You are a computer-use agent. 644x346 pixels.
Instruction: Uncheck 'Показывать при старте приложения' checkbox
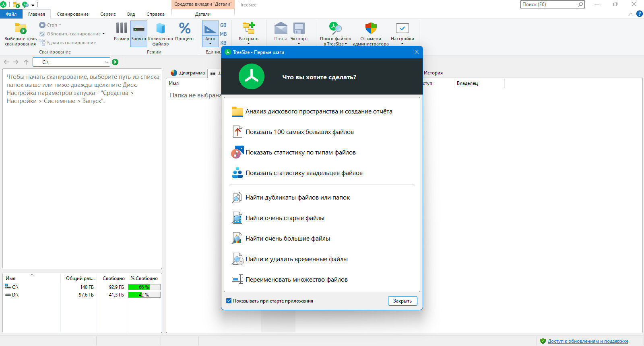tap(229, 301)
